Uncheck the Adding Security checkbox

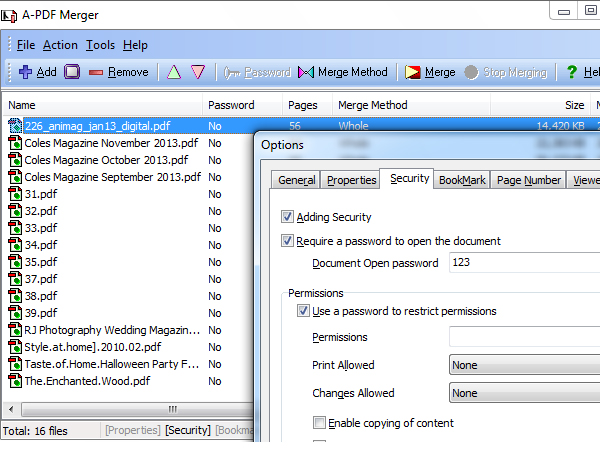(x=287, y=217)
